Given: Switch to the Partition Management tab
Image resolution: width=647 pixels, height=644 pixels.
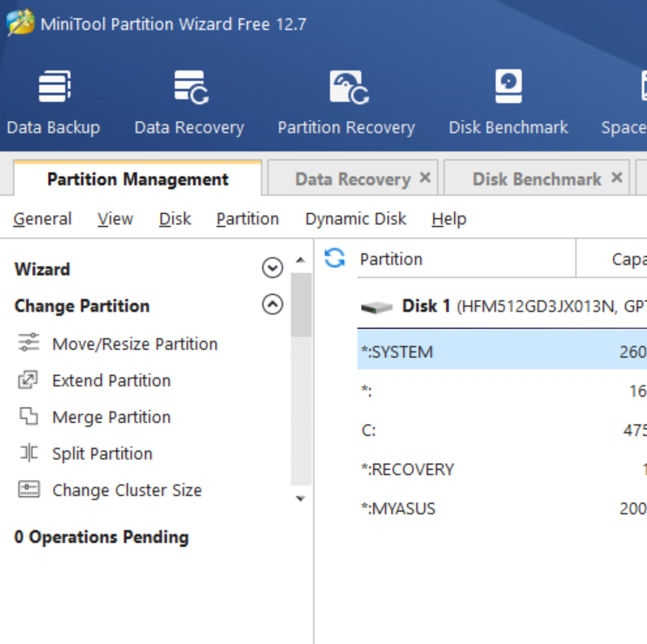Looking at the screenshot, I should tap(137, 178).
